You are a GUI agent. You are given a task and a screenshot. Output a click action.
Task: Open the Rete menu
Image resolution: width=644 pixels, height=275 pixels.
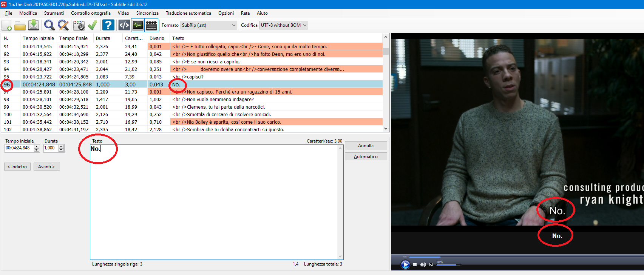pyautogui.click(x=246, y=13)
